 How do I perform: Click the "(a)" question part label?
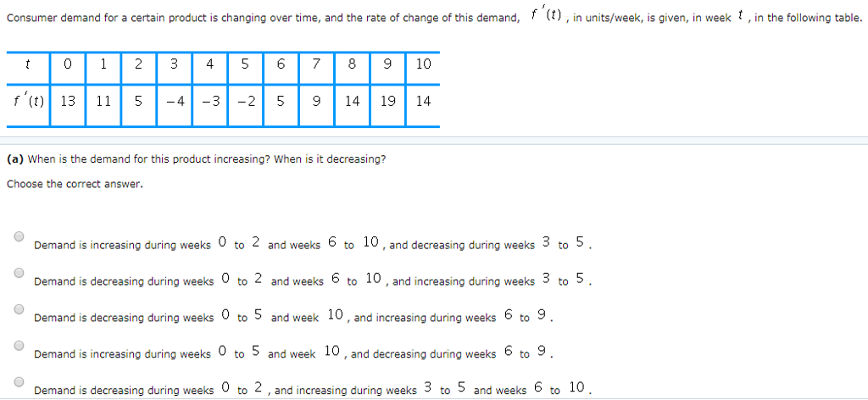click(x=14, y=158)
